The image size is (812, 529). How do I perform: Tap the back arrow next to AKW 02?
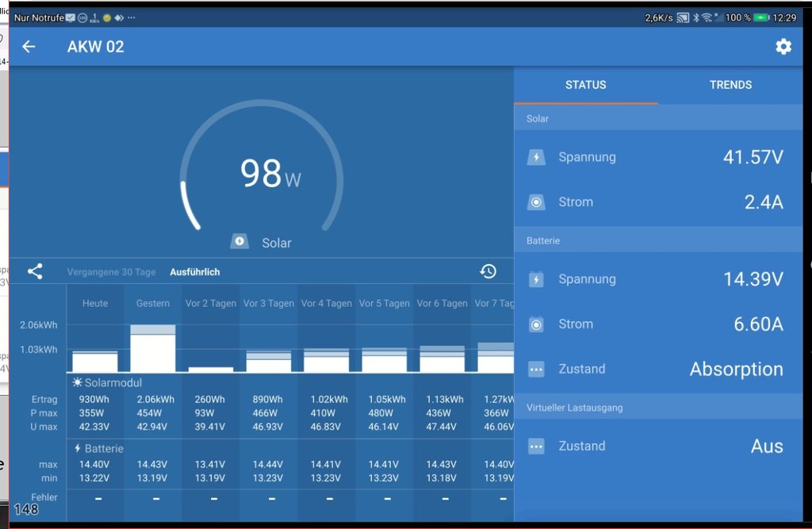click(29, 47)
